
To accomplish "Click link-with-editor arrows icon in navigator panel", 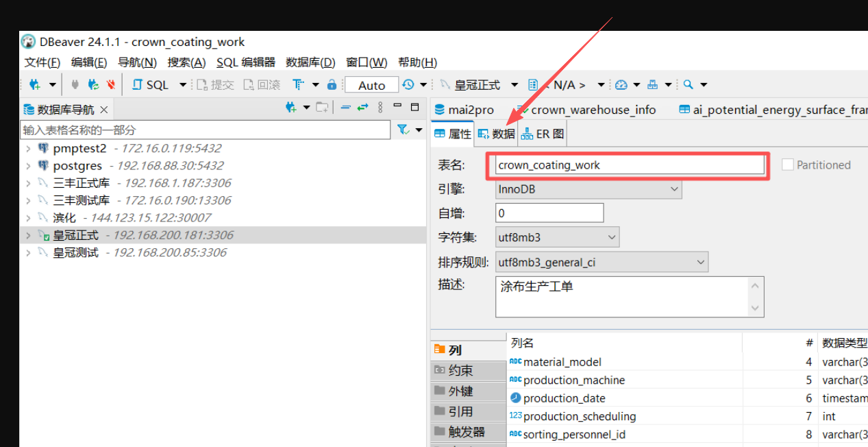I will [x=362, y=108].
